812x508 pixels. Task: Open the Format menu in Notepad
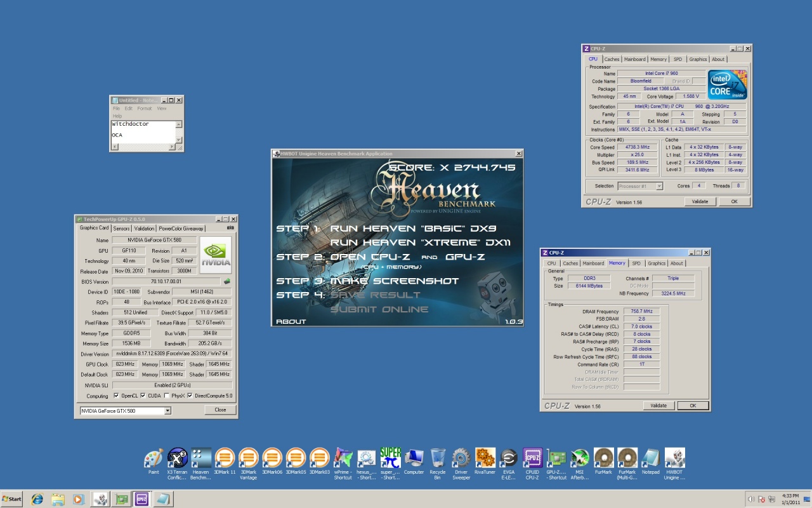(x=144, y=109)
